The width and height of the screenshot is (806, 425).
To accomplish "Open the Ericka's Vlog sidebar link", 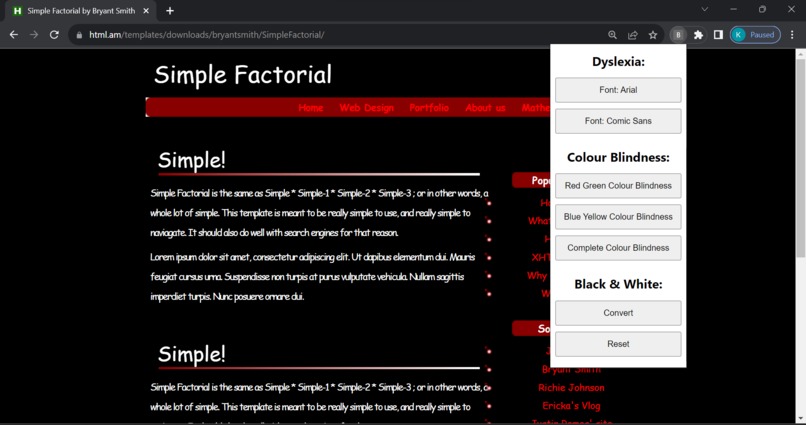I will click(571, 406).
